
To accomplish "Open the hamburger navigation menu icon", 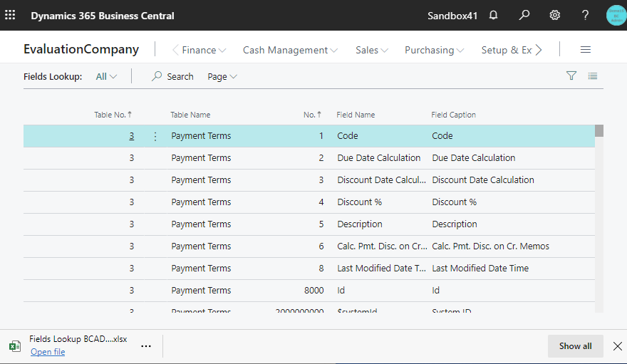I will pyautogui.click(x=586, y=50).
